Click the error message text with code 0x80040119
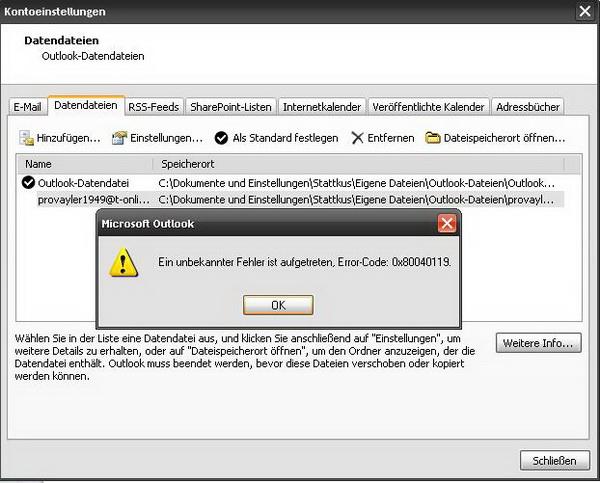This screenshot has height=483, width=600. point(305,262)
